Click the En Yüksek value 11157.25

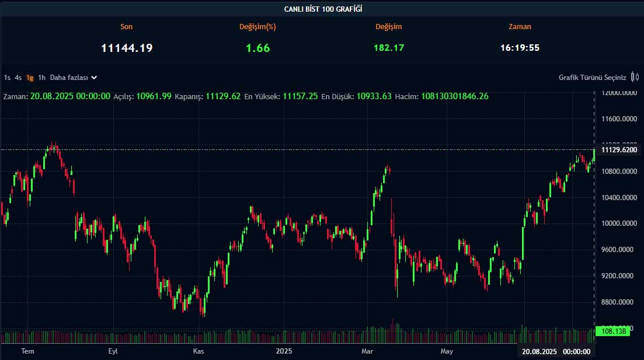point(300,96)
